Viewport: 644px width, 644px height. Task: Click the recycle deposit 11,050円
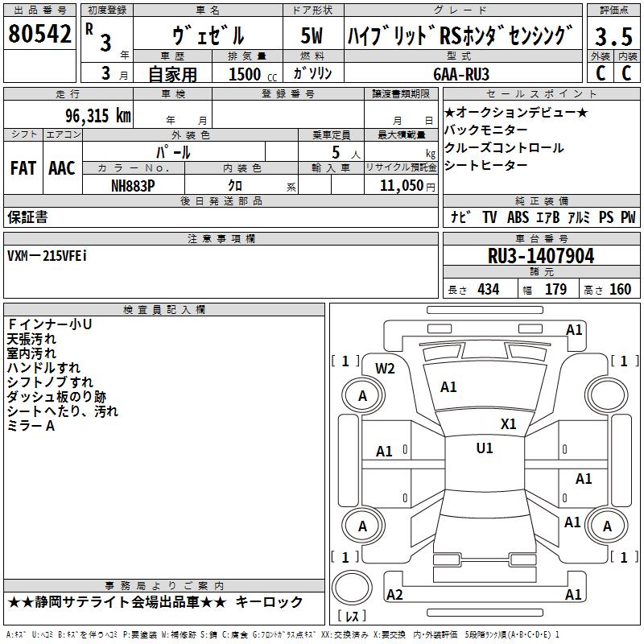point(407,186)
